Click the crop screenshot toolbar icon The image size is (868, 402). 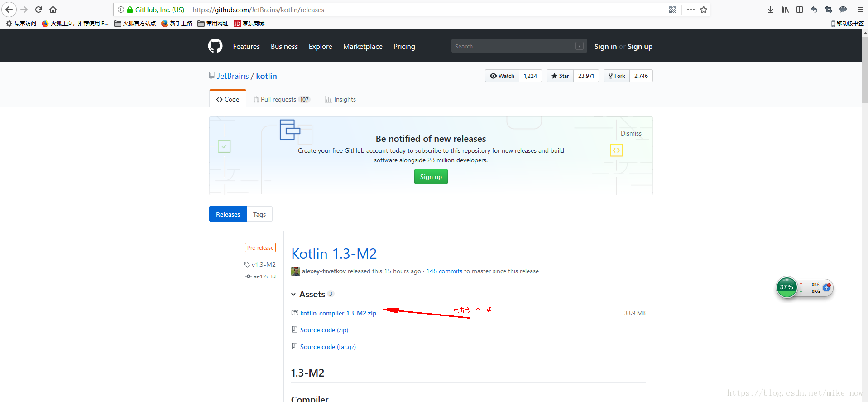click(829, 10)
